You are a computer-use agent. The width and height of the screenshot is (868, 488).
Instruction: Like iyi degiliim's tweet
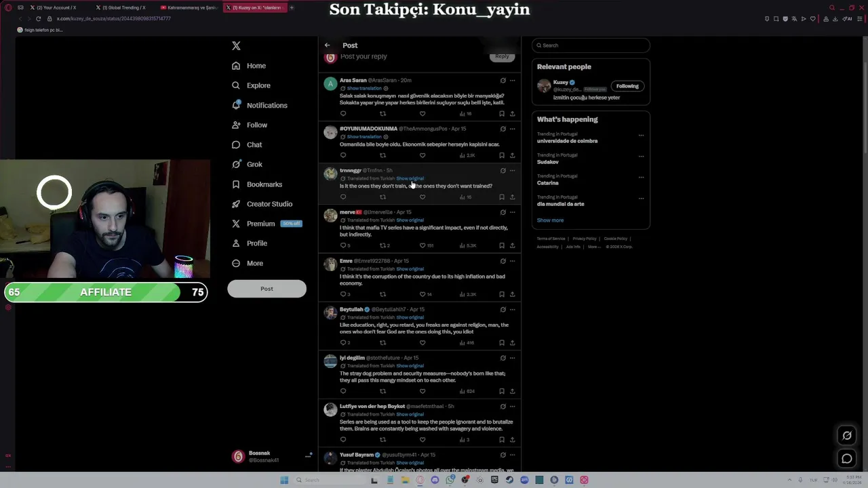pyautogui.click(x=422, y=391)
